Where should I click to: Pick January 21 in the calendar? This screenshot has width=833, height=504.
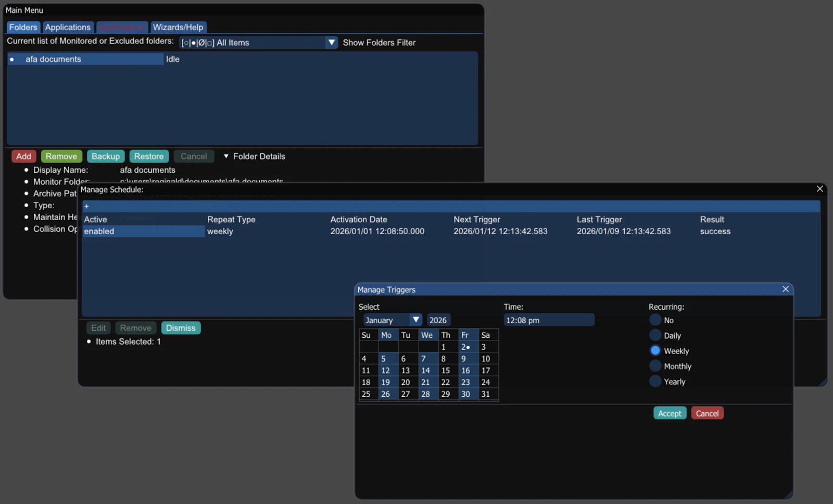(428, 382)
